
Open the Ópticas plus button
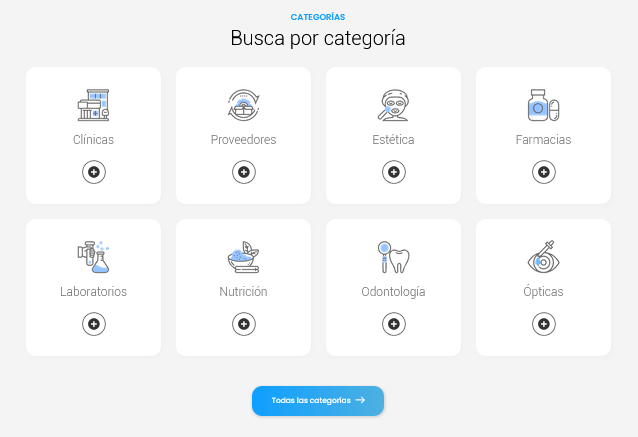coord(543,324)
